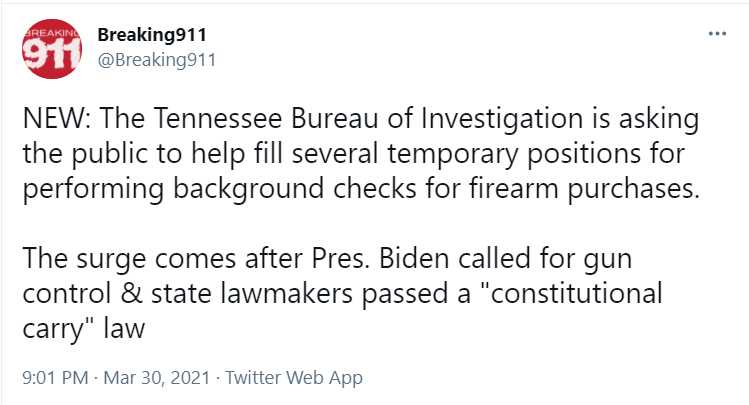The image size is (749, 405).
Task: Click the Breaking911 red profile avatar
Action: (x=52, y=49)
